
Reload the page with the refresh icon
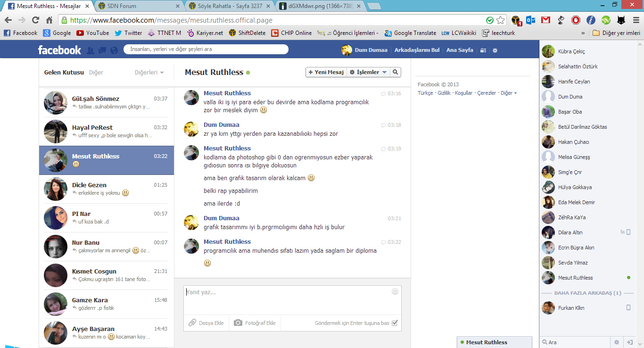[35, 20]
